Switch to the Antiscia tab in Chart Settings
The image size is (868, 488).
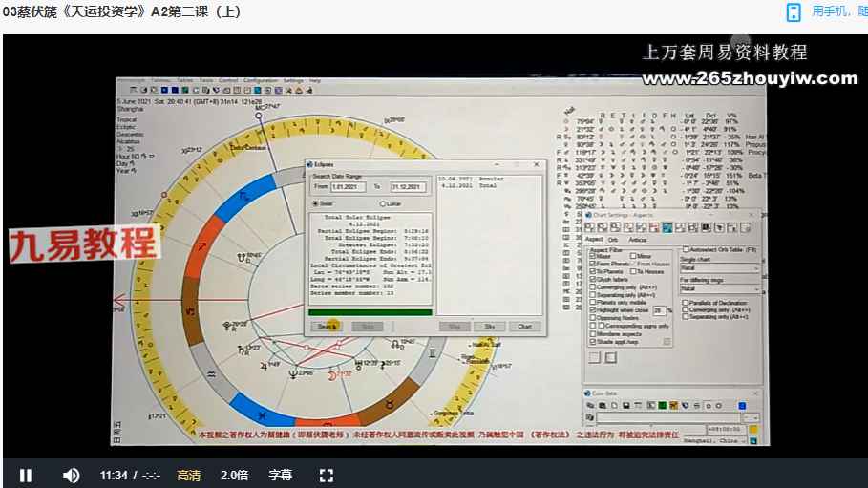tap(637, 240)
